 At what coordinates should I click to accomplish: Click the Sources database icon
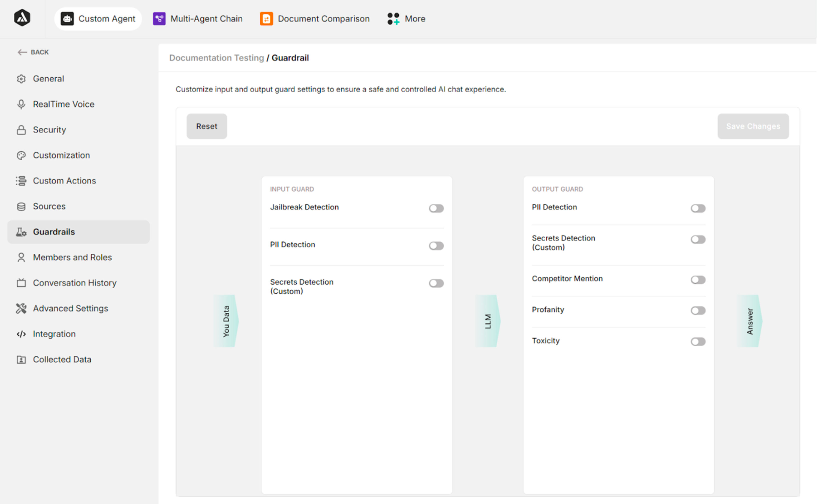(x=21, y=206)
